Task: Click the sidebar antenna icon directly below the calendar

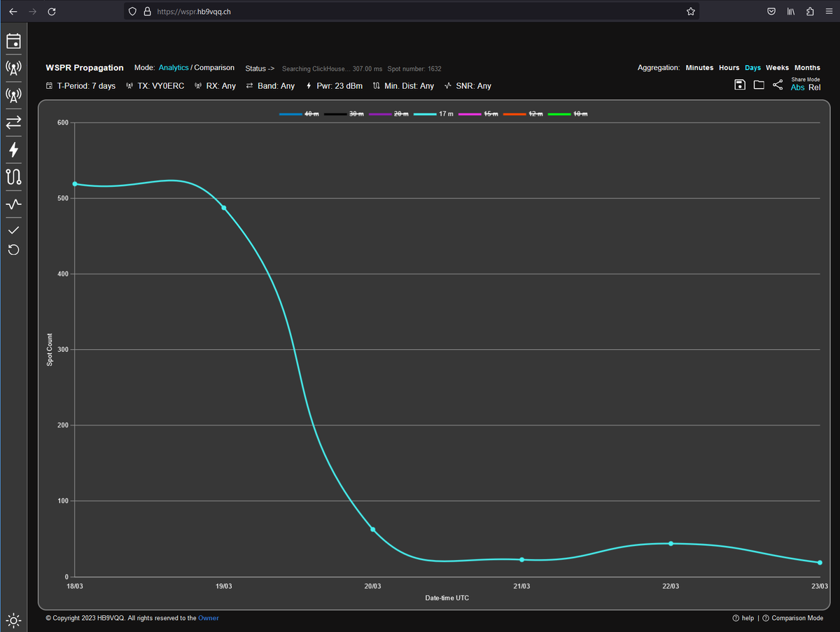Action: point(13,68)
